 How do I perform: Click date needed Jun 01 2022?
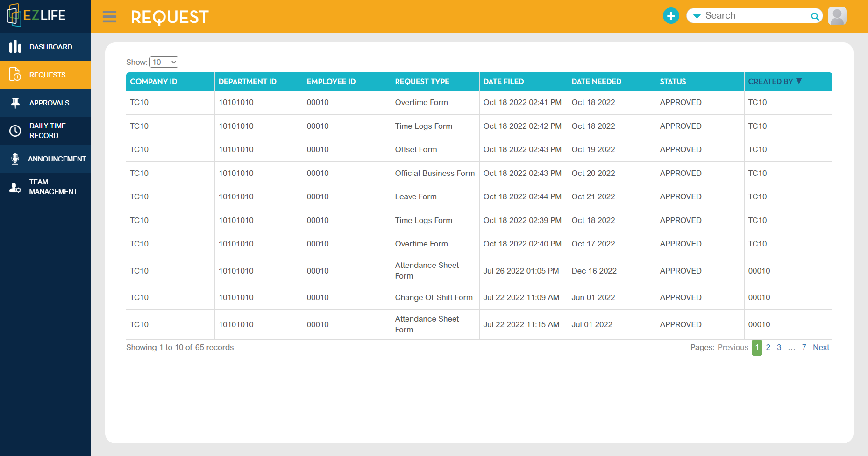593,297
